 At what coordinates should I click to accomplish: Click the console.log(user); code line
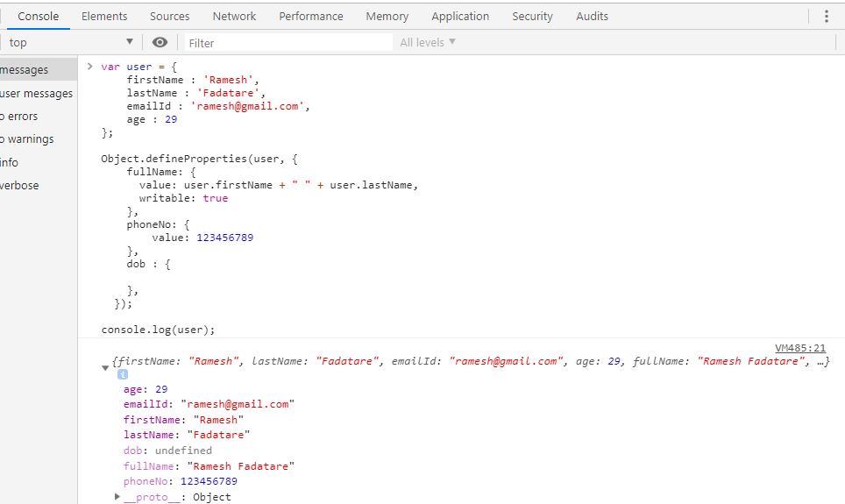point(158,330)
